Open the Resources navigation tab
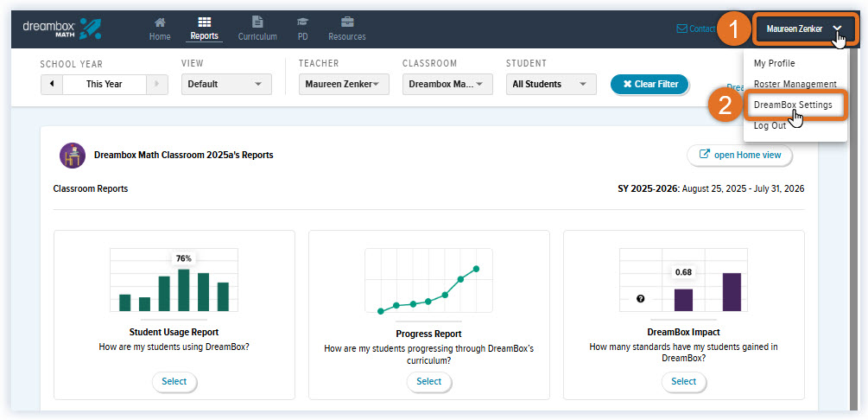This screenshot has width=868, height=420. (347, 29)
